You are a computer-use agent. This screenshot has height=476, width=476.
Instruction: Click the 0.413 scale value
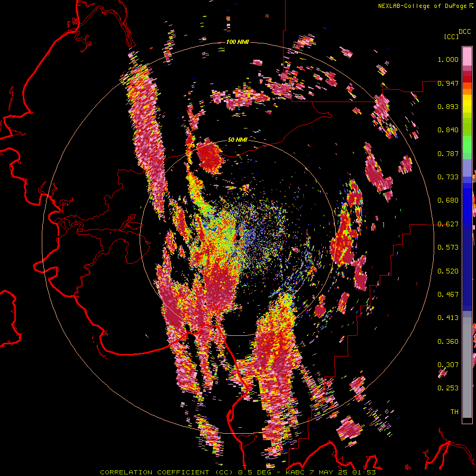point(448,318)
